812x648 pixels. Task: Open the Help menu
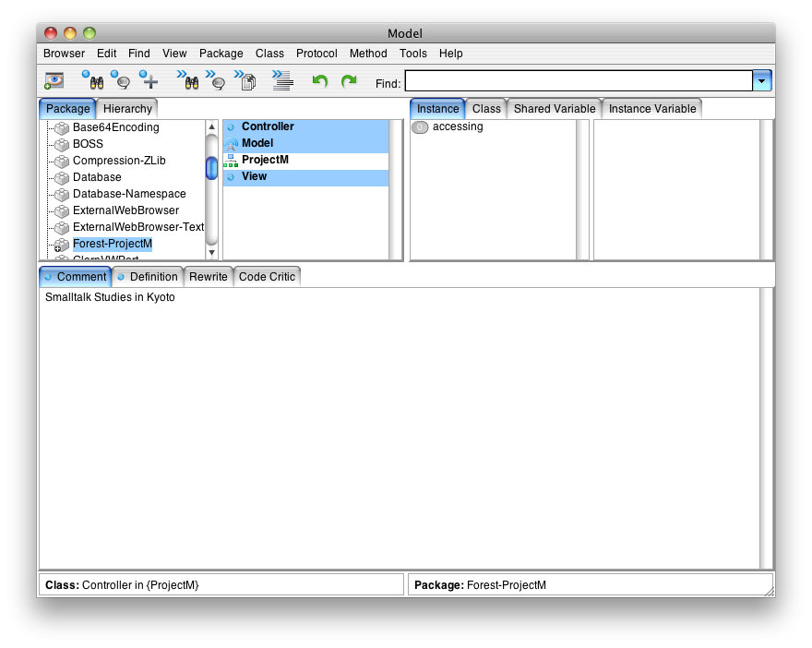[x=451, y=54]
